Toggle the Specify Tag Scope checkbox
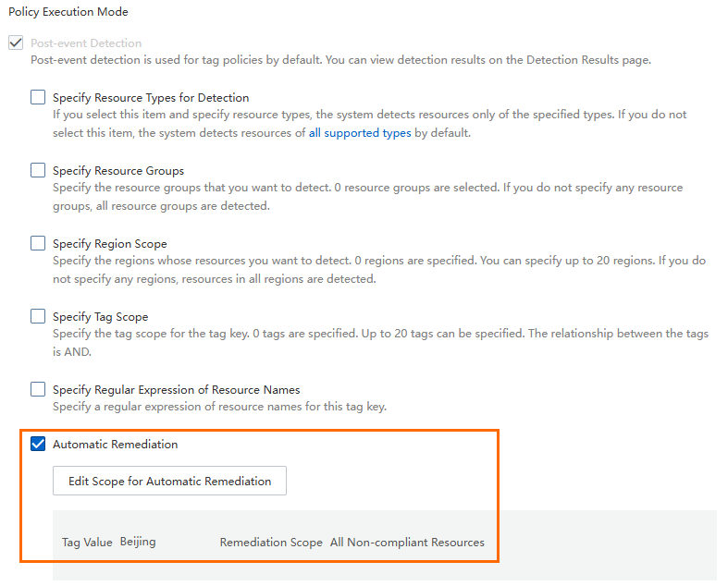 [38, 316]
